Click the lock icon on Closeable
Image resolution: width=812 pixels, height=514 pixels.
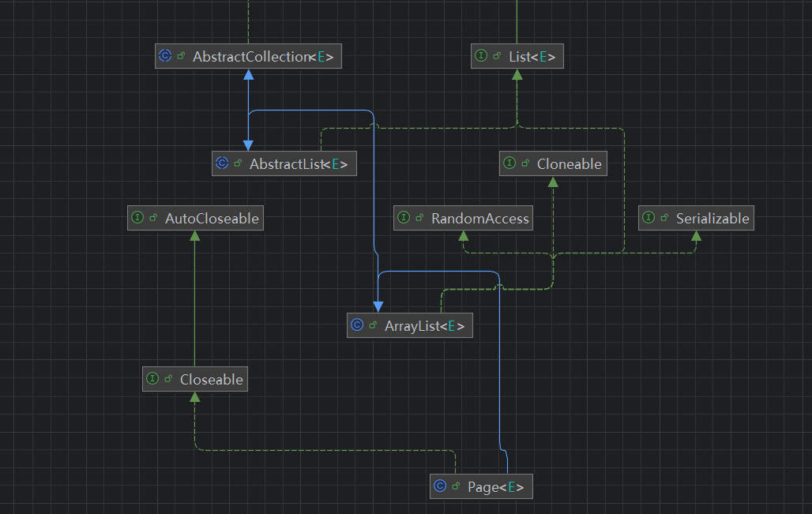[x=167, y=378]
